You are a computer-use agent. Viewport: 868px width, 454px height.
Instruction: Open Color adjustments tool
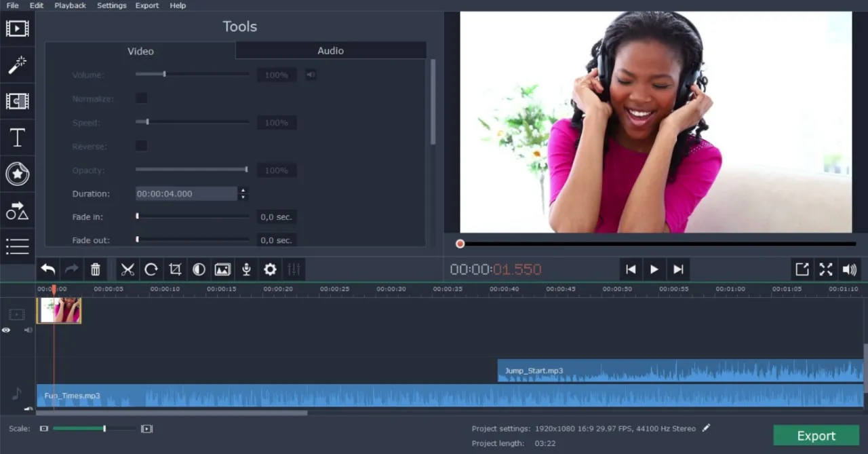coord(199,269)
